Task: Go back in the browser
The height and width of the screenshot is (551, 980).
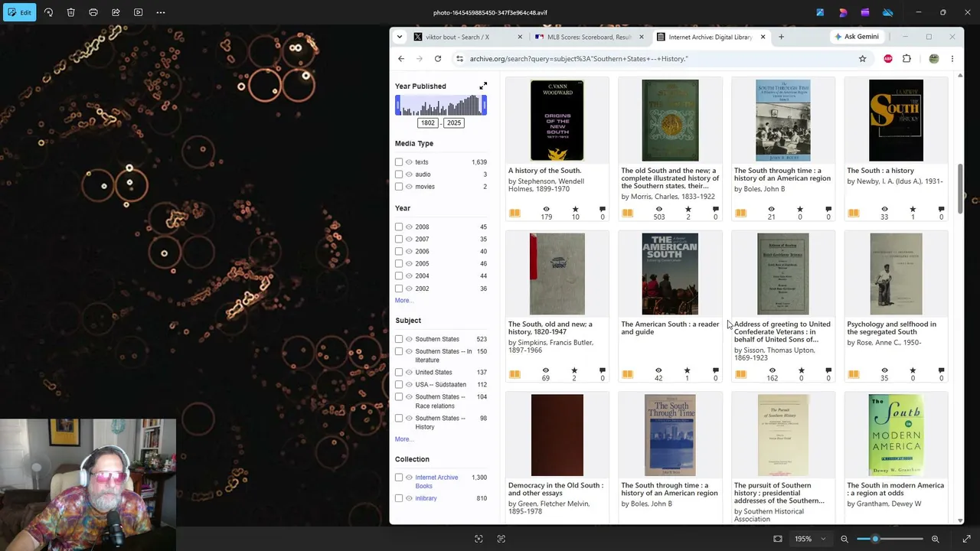Action: [401, 59]
